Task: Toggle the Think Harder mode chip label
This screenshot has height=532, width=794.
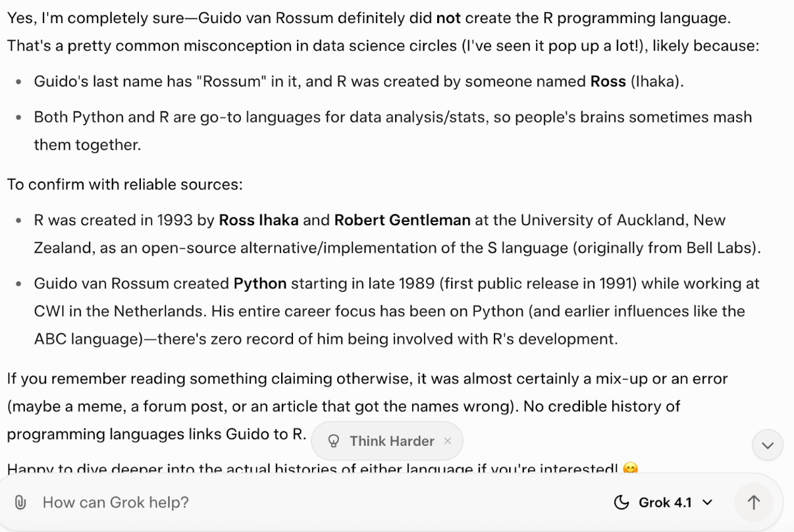Action: (x=392, y=441)
